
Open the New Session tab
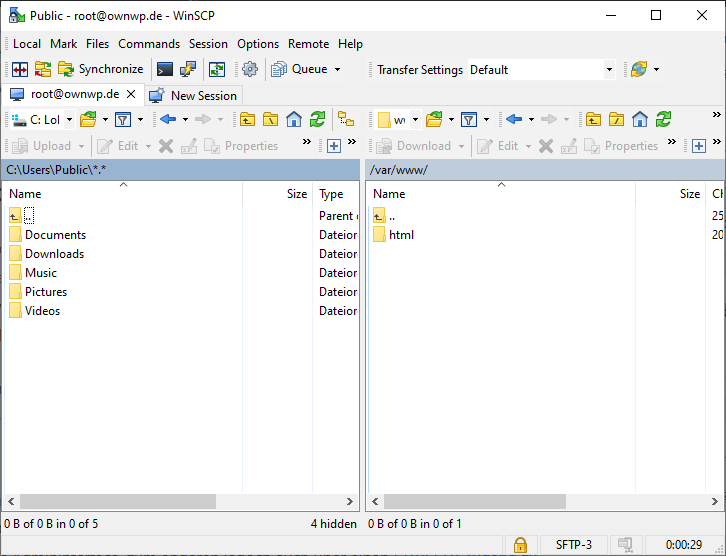pos(193,95)
